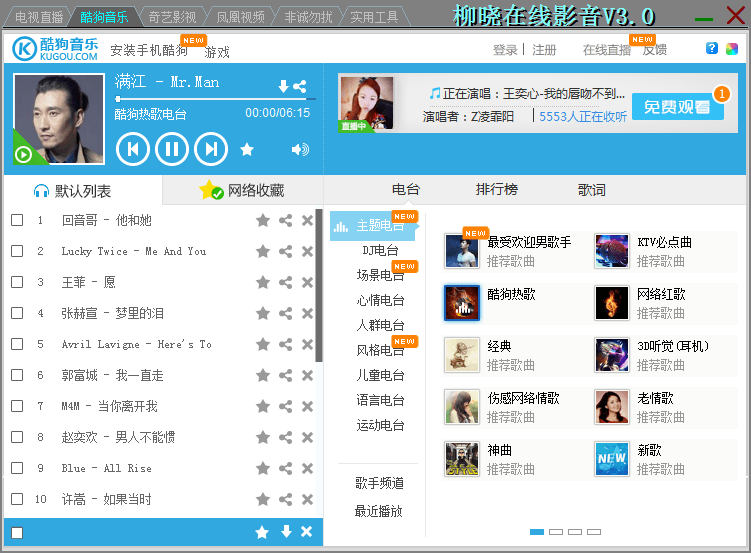
Task: Download selected songs in bottom bar
Action: pyautogui.click(x=286, y=531)
